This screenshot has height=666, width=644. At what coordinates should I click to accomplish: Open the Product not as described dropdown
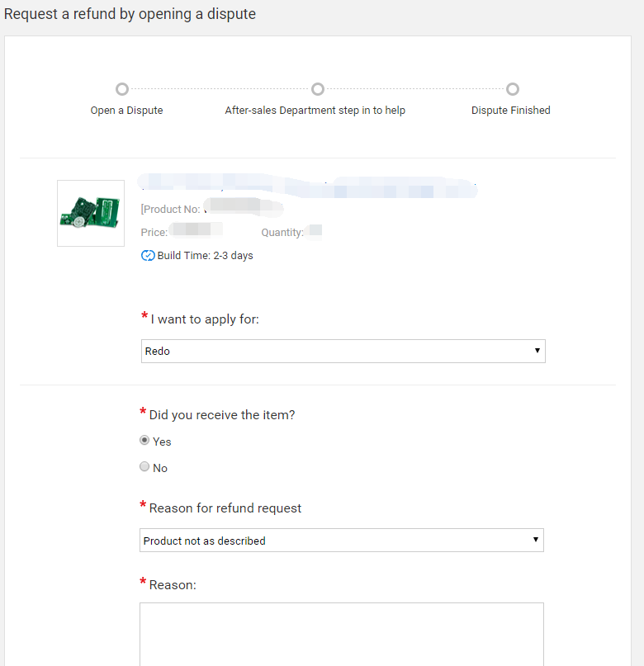(x=342, y=540)
